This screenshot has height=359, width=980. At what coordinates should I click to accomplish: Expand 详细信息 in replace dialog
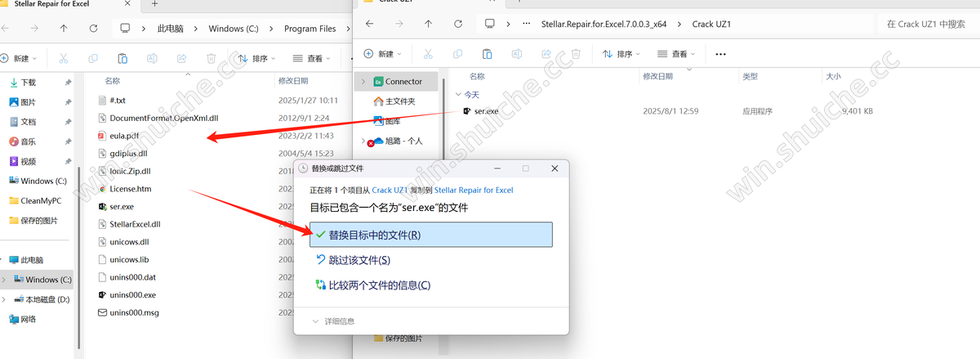click(x=333, y=321)
